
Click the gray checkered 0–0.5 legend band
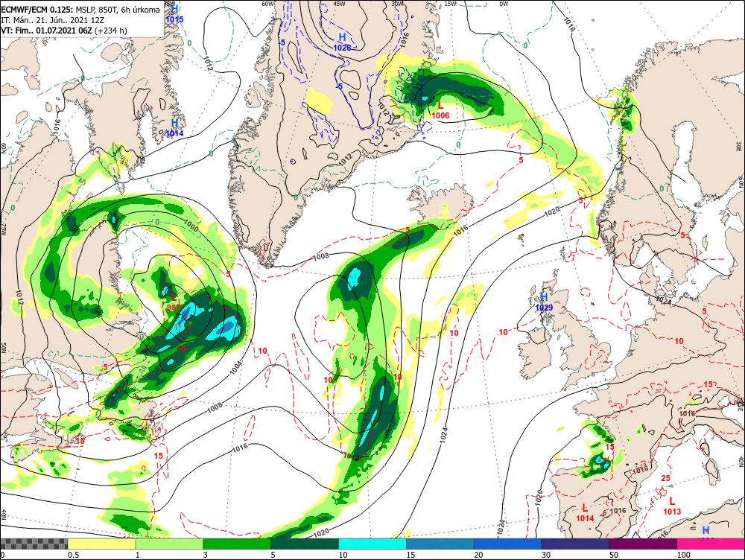34,544
